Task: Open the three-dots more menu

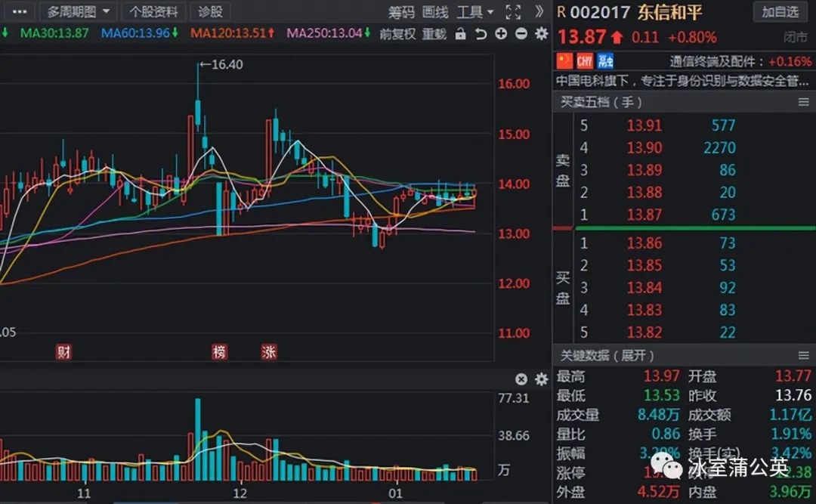Action: coord(19,11)
